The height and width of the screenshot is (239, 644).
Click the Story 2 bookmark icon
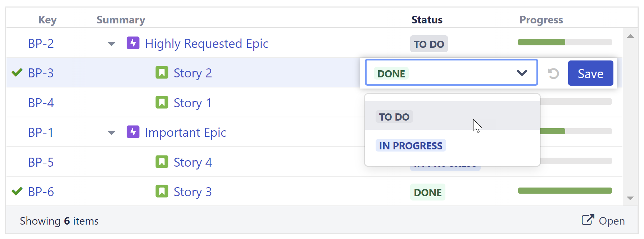(x=162, y=73)
